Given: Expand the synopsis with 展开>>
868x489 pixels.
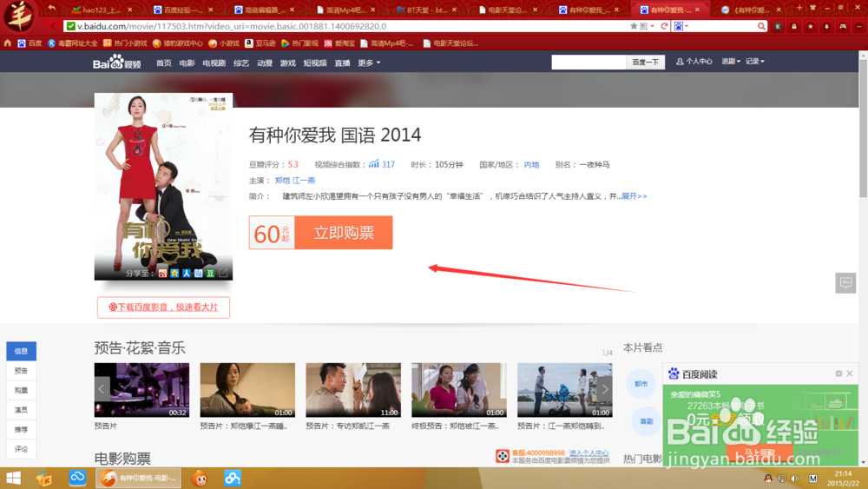Looking at the screenshot, I should click(634, 196).
